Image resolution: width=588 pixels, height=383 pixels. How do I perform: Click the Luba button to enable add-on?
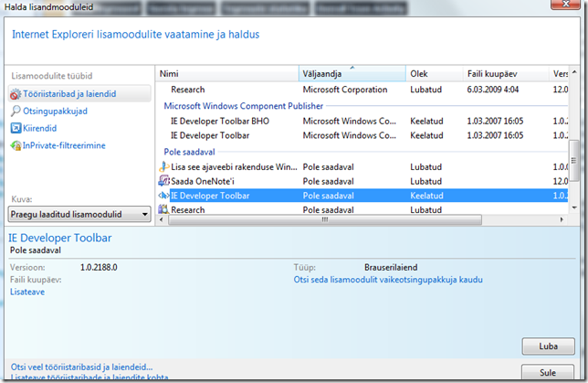coord(548,346)
